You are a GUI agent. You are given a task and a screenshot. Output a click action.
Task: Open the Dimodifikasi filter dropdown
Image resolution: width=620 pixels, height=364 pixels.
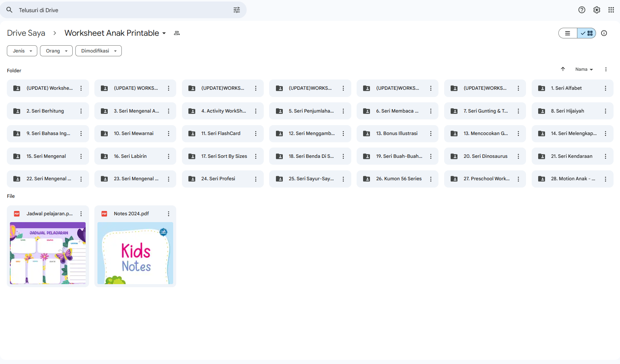[98, 51]
